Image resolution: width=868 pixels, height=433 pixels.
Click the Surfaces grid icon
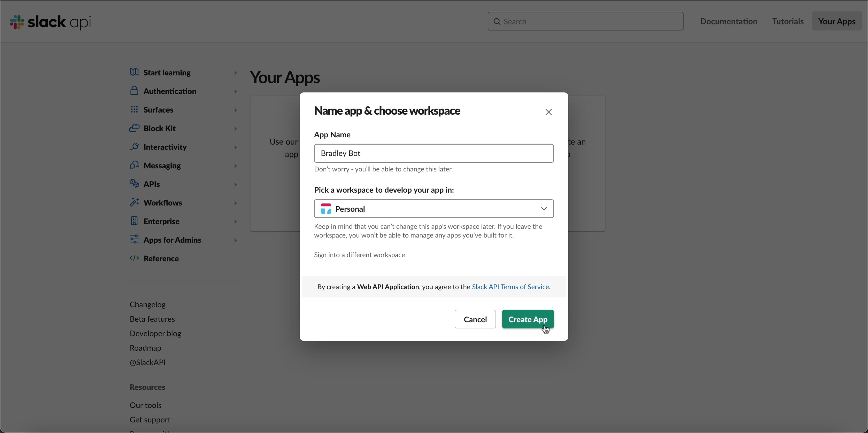tap(134, 109)
